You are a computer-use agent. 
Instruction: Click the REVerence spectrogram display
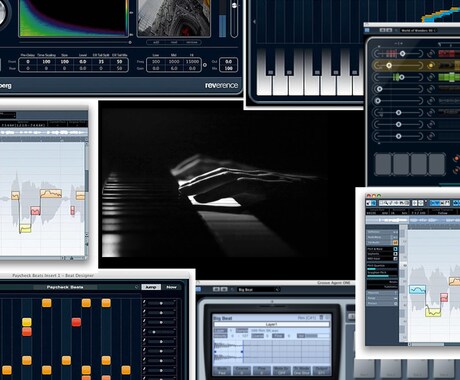pyautogui.click(x=73, y=17)
